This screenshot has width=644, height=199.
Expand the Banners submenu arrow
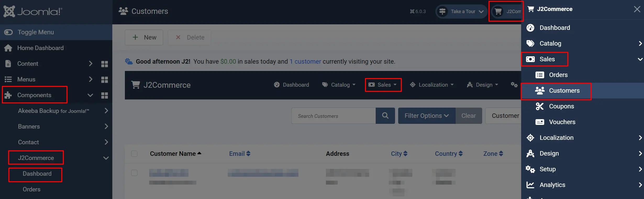click(x=106, y=126)
